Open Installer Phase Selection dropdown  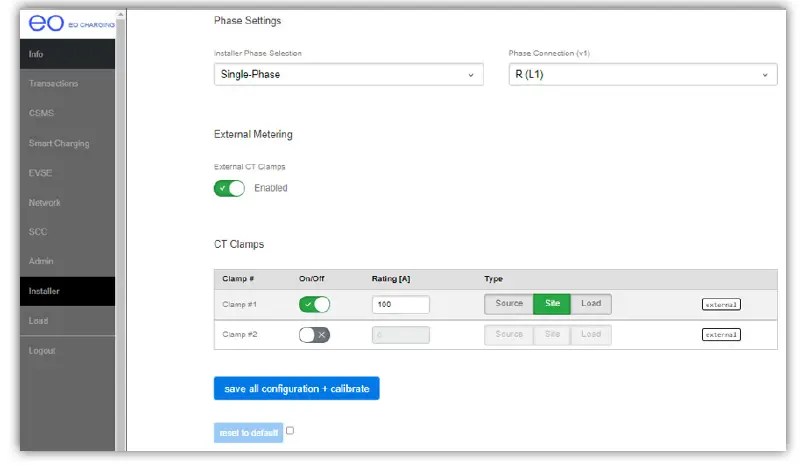(x=347, y=75)
